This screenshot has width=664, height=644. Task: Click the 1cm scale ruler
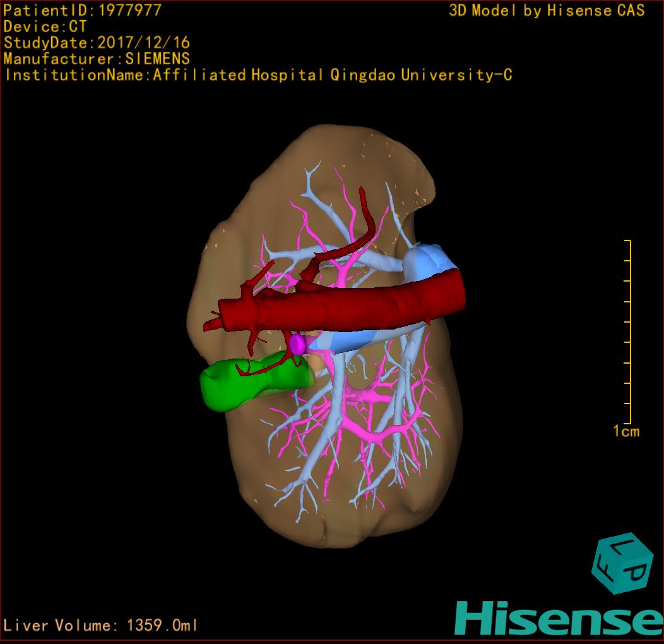(628, 331)
